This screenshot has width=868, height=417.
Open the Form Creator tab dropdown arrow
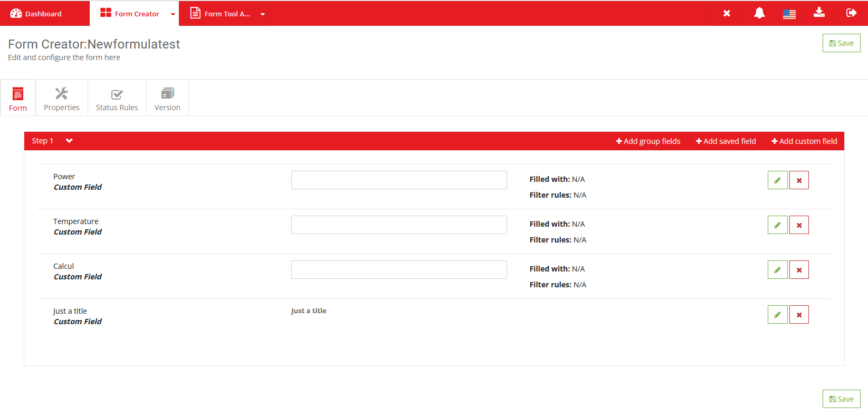click(x=173, y=14)
